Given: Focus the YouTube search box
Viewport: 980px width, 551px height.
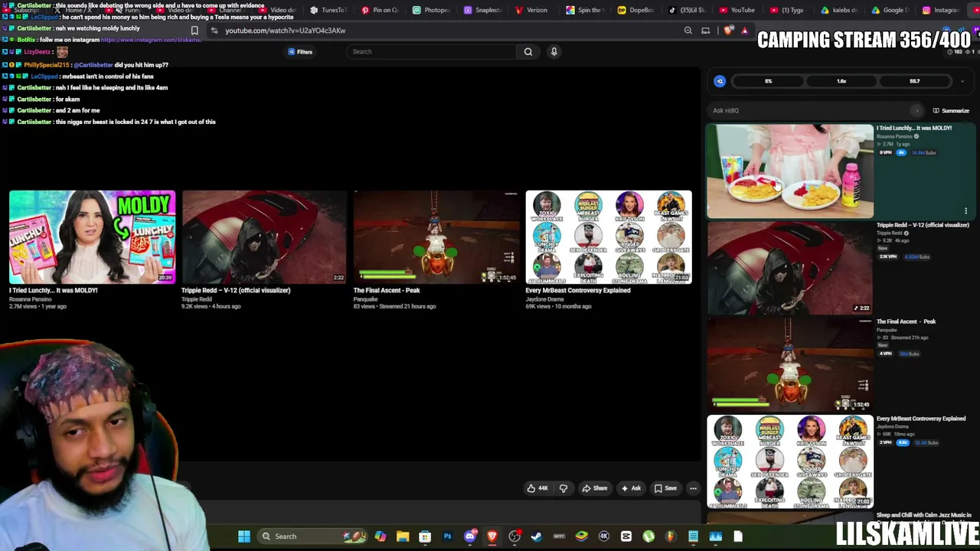Looking at the screenshot, I should point(431,52).
